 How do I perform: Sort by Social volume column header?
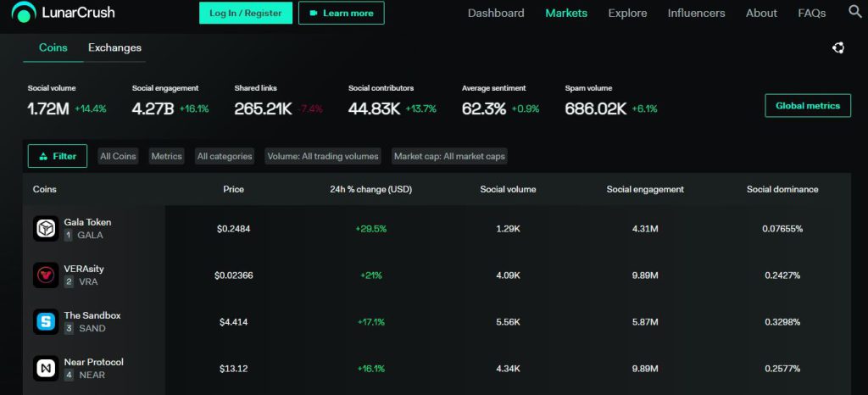509,189
